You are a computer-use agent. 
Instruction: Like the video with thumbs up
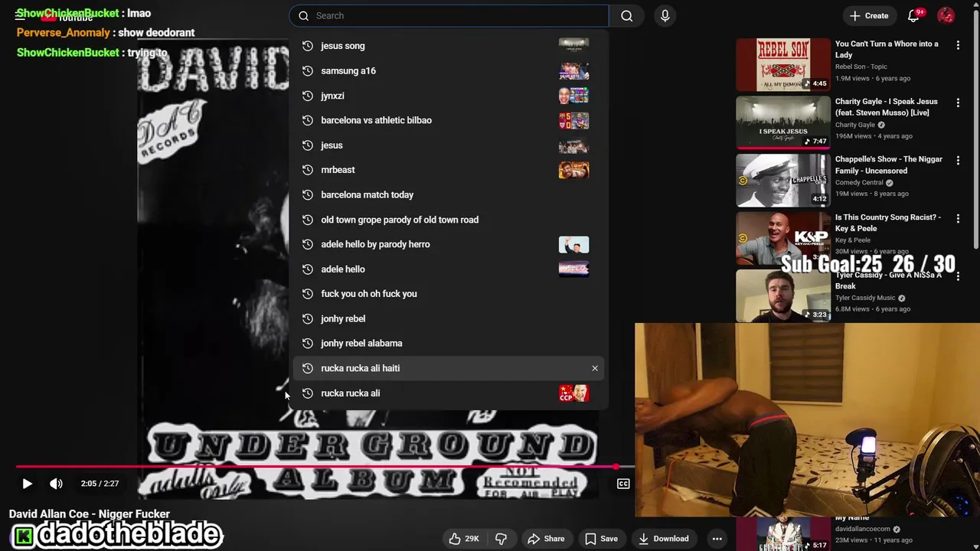[464, 539]
